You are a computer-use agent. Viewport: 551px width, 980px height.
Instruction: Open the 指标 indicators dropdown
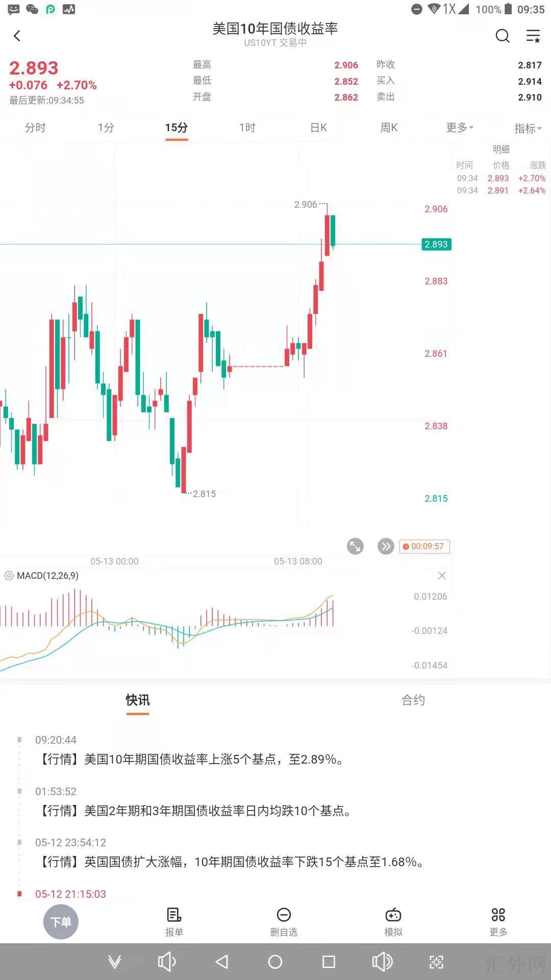click(528, 128)
